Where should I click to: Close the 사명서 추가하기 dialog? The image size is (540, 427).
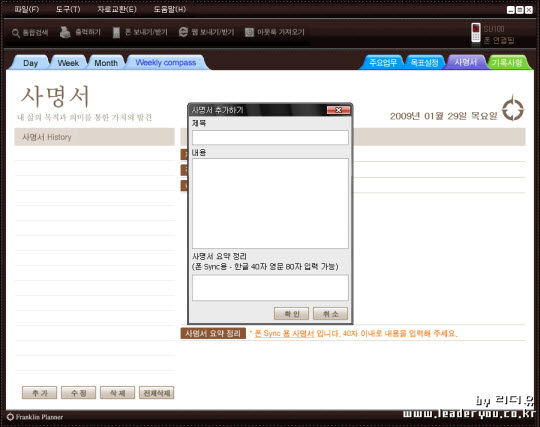338,110
